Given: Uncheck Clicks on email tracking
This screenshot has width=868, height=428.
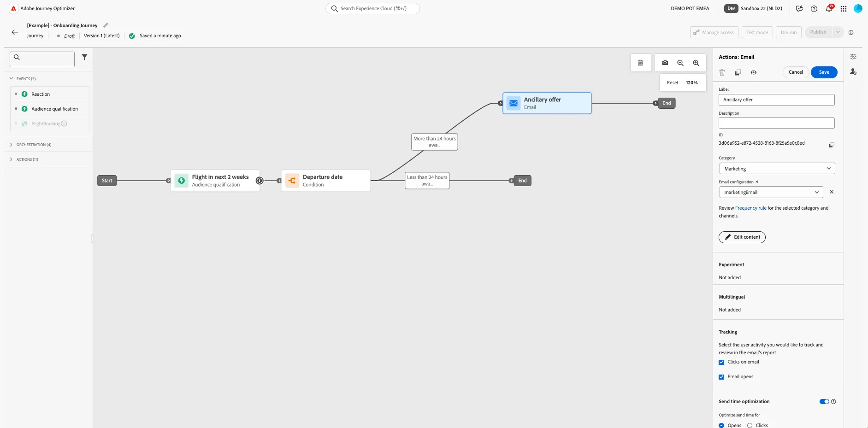Looking at the screenshot, I should (721, 362).
